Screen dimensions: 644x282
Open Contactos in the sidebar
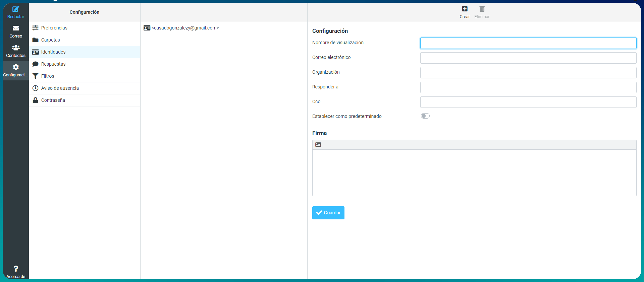(x=16, y=51)
